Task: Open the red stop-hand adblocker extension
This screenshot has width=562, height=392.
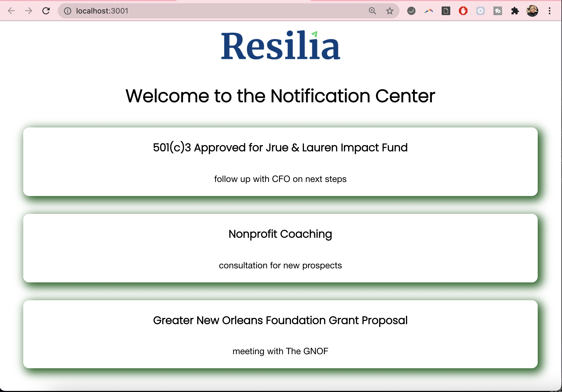Action: point(463,11)
